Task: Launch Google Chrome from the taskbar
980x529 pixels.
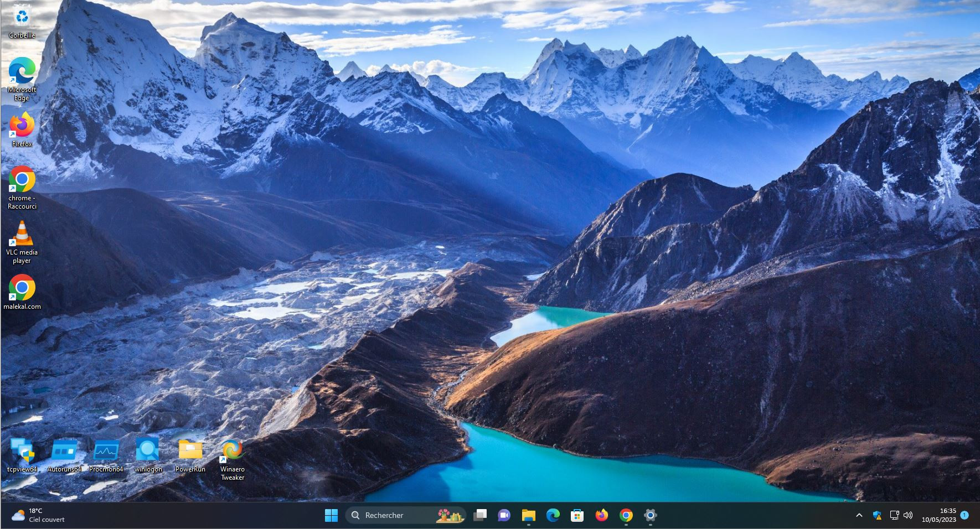Action: pos(626,515)
